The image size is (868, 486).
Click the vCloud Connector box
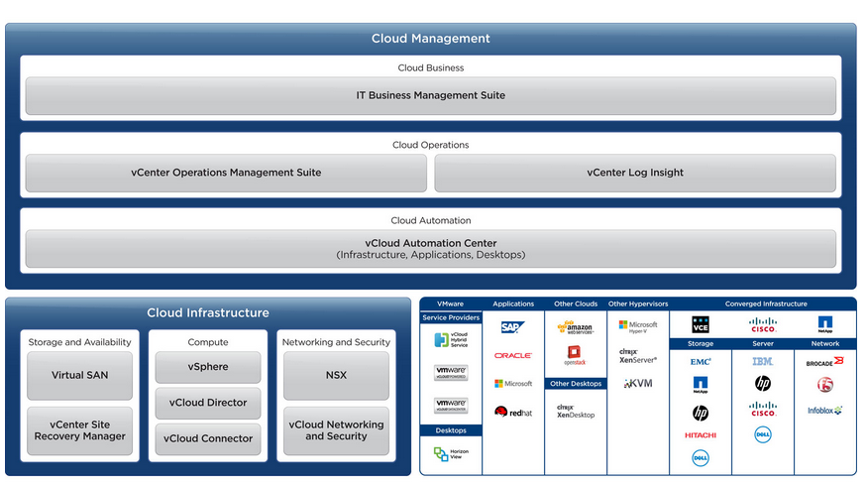click(x=208, y=439)
